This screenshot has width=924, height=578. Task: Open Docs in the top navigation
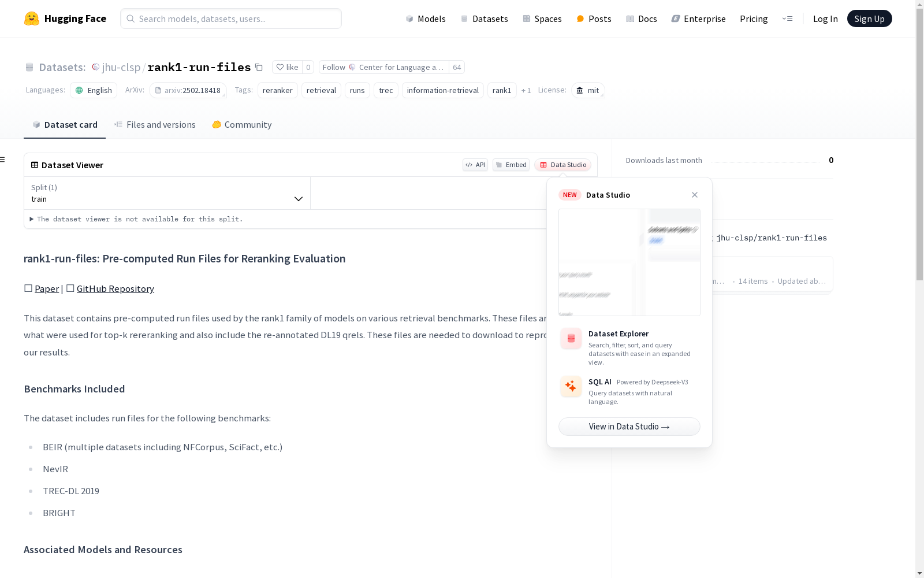point(642,18)
